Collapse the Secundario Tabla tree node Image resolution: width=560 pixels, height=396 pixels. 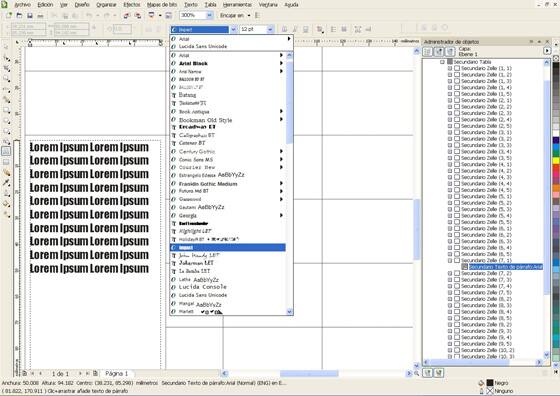(x=442, y=62)
